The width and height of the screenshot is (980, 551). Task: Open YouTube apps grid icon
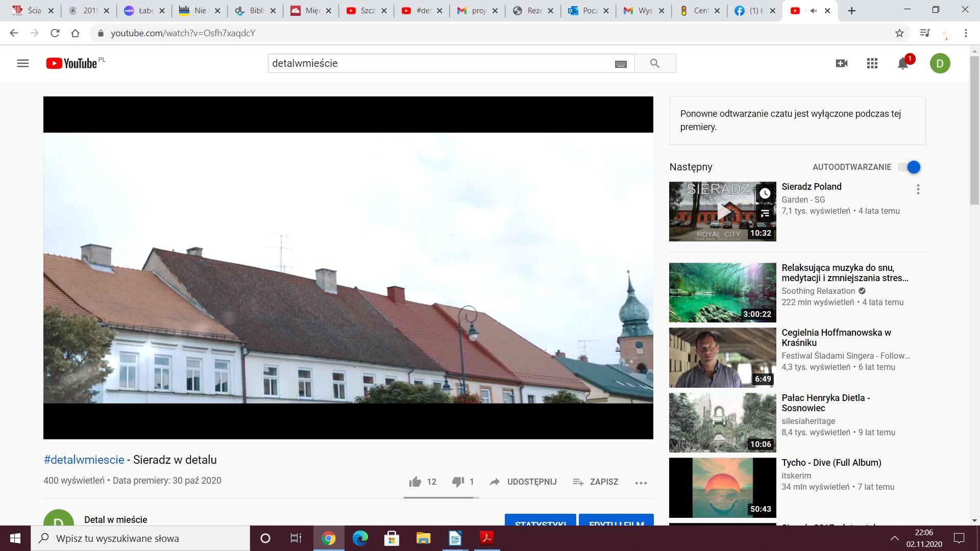click(x=872, y=63)
